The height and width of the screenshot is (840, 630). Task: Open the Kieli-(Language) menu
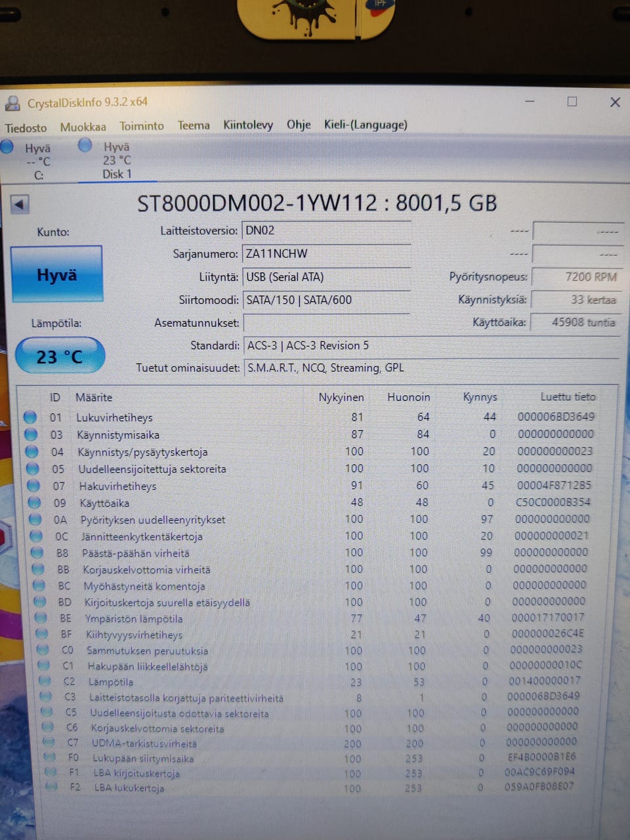[x=366, y=125]
